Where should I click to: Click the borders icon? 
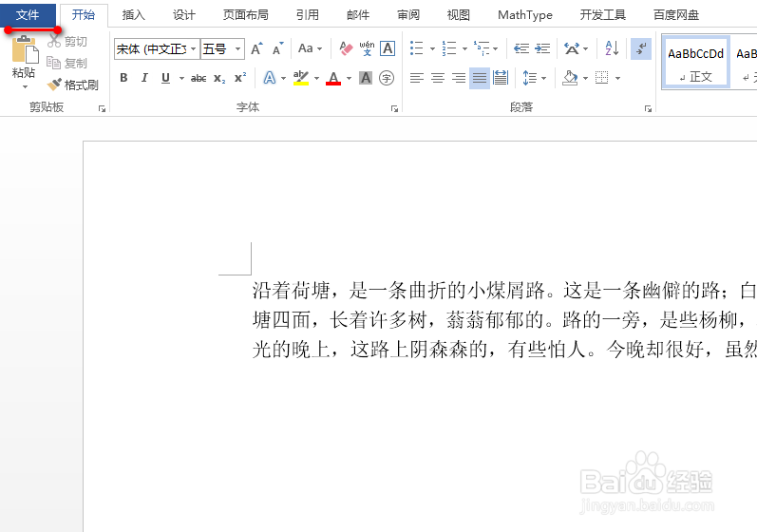click(601, 78)
